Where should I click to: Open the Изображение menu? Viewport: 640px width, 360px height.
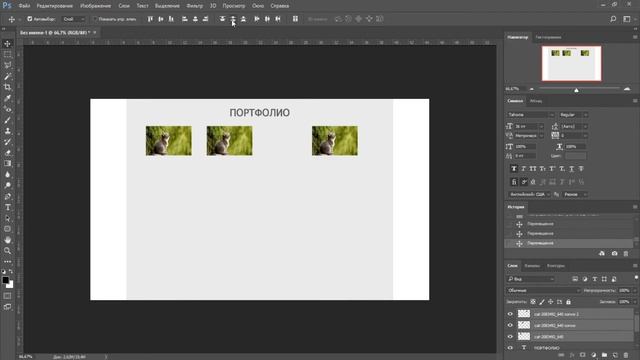[x=95, y=6]
